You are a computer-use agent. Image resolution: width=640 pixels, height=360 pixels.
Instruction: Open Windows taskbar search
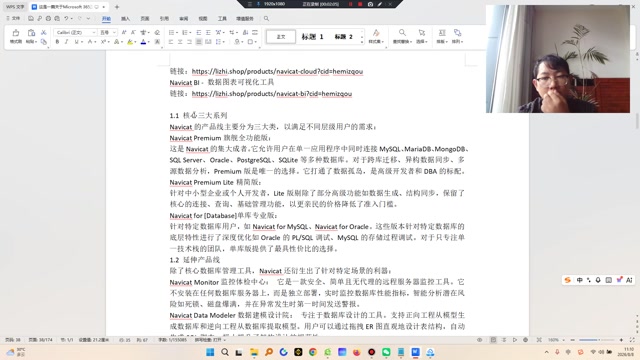click(224, 352)
